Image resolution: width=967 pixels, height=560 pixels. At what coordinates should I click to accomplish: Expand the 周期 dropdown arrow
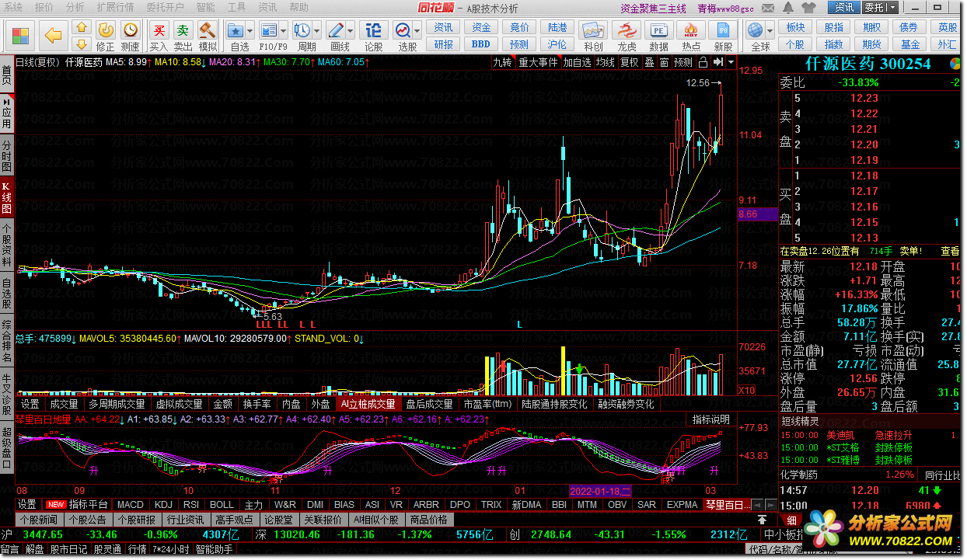316,31
